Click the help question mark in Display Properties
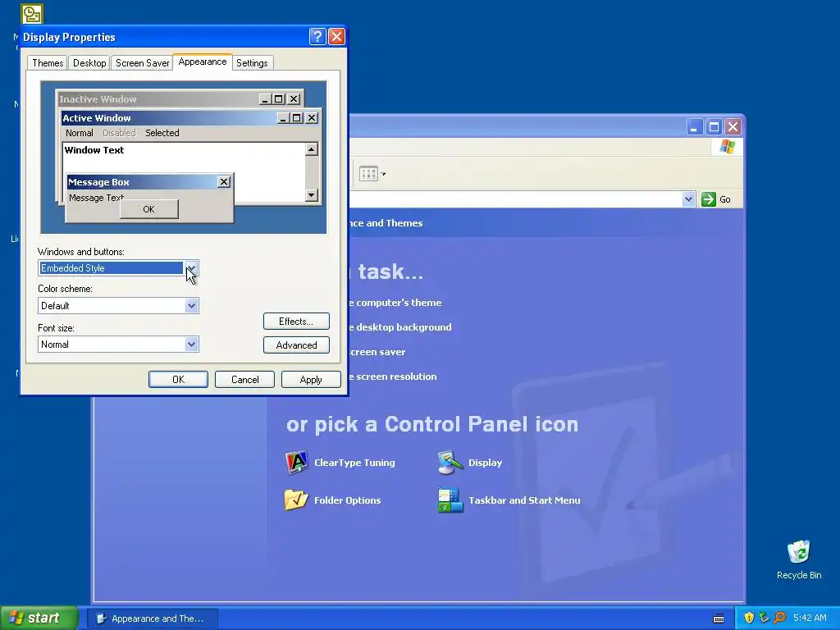Viewport: 840px width, 630px height. click(317, 36)
